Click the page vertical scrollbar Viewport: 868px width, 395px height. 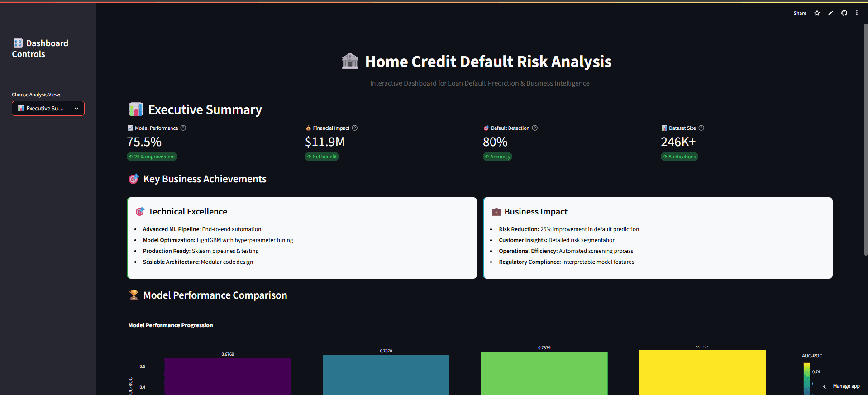pyautogui.click(x=866, y=140)
